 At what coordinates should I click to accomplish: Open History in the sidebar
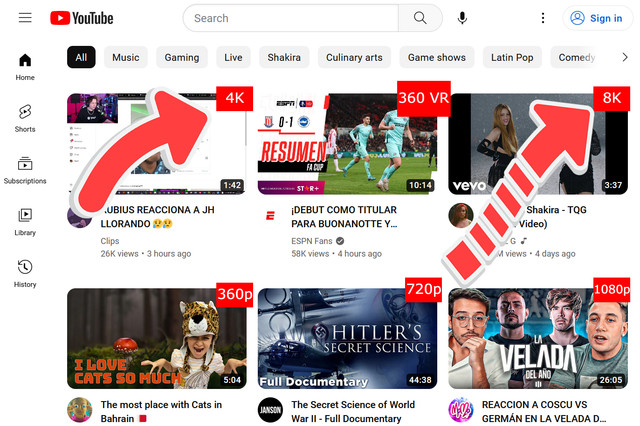(25, 274)
